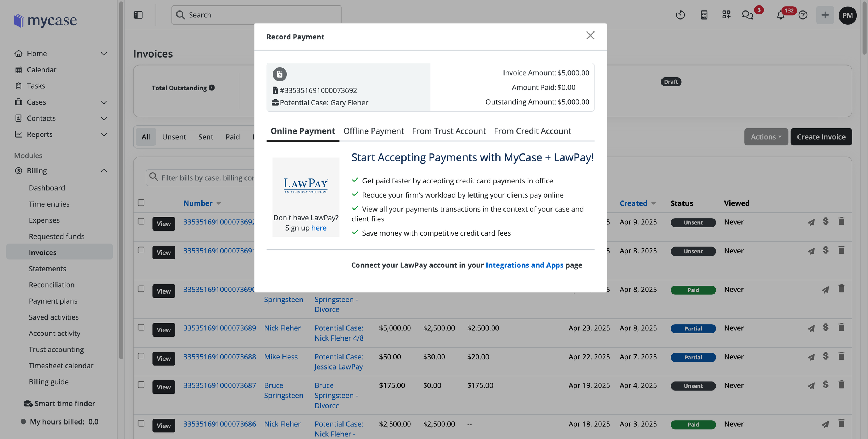Open the help question mark icon
The width and height of the screenshot is (868, 439).
coord(803,15)
